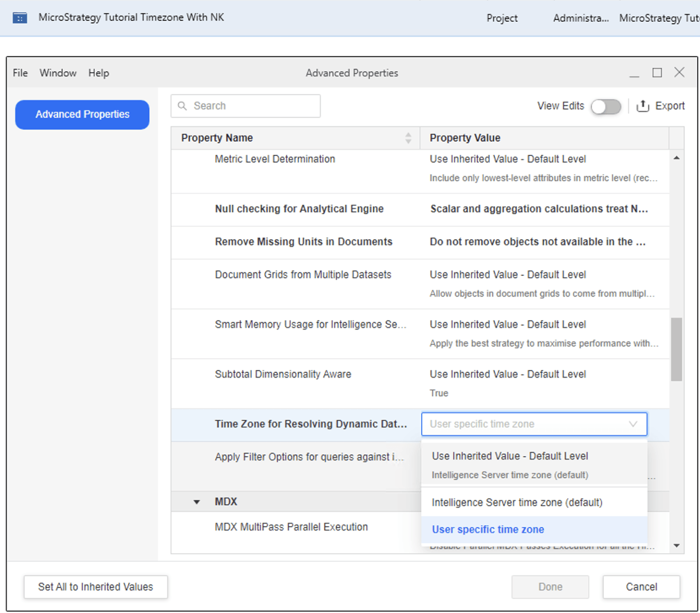Image resolution: width=700 pixels, height=613 pixels.
Task: Click the Metric Level Determination inherited value
Action: tap(507, 159)
